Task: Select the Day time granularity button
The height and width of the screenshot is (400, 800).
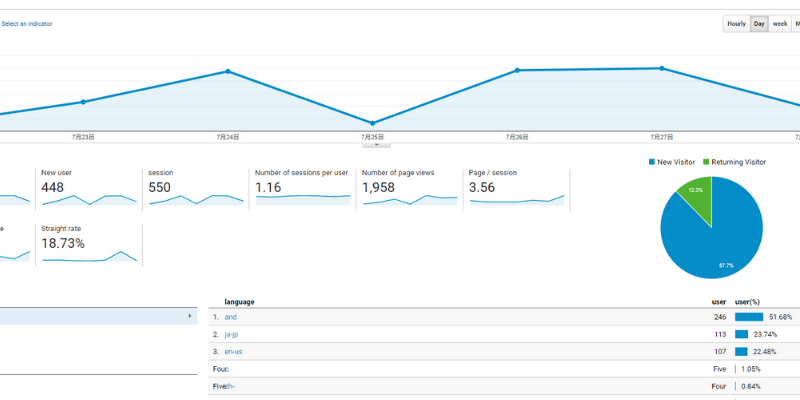Action: pos(759,24)
